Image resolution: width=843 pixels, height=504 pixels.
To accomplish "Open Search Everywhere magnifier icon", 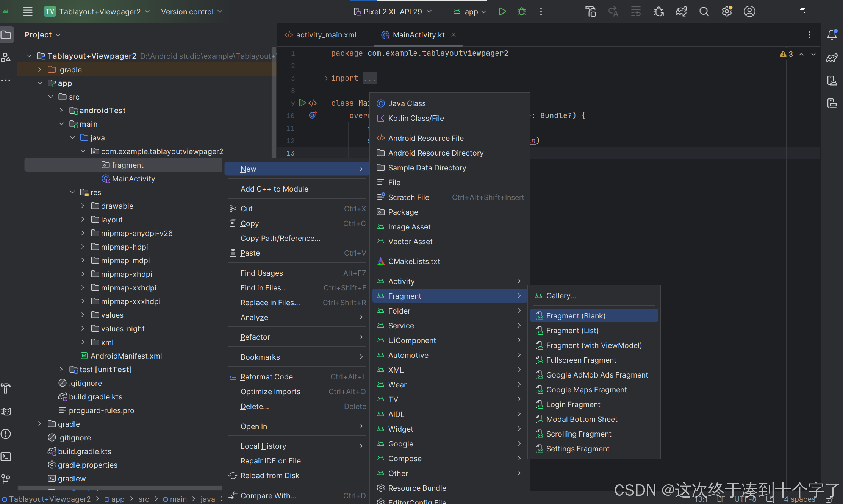I will pos(704,12).
